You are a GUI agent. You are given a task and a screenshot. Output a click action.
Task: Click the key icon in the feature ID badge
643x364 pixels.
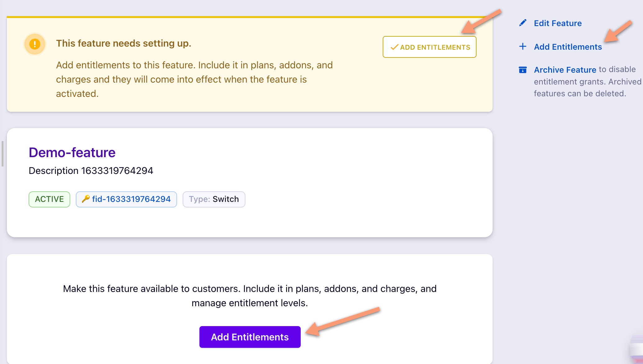(86, 199)
